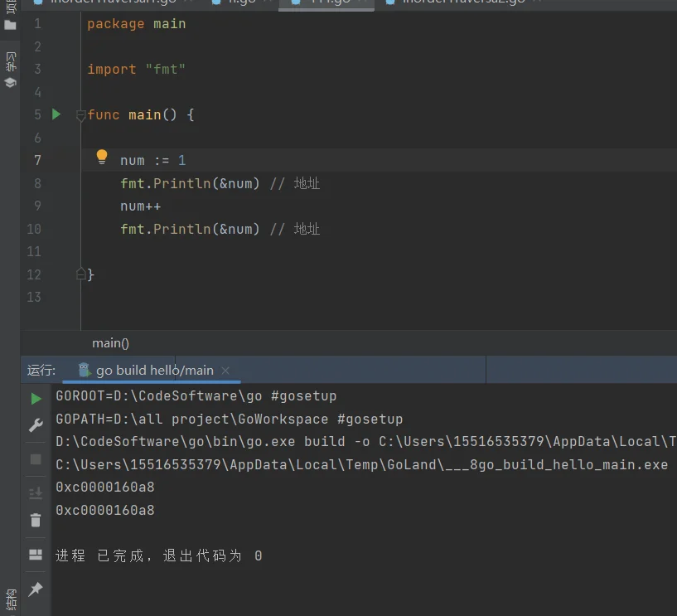Open the 项目 (Project) tool window
Viewport: 677px width, 616px height.
[11, 16]
